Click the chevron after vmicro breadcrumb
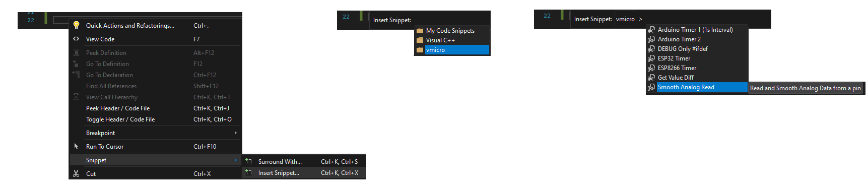868x188 pixels. (x=640, y=20)
